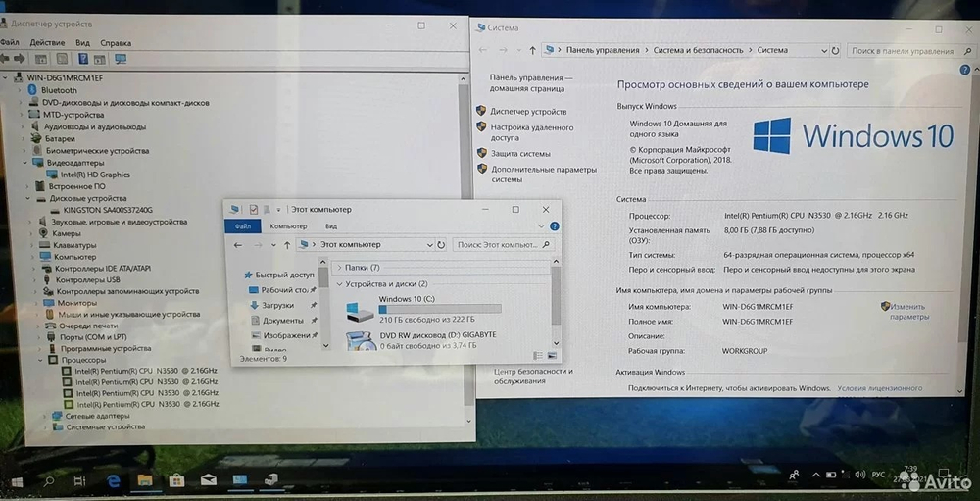Collapse the Дисковые устройства node
980x501 pixels.
28,198
